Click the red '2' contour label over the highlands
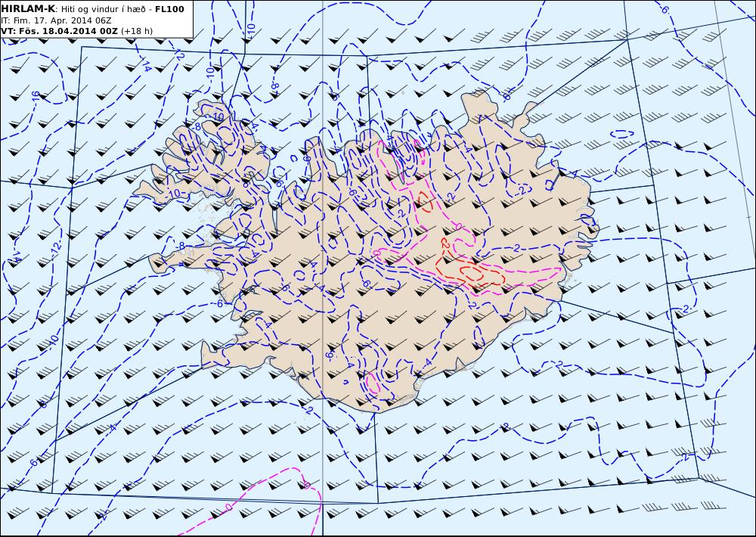Screen dimensions: 756x537 pos(445,245)
